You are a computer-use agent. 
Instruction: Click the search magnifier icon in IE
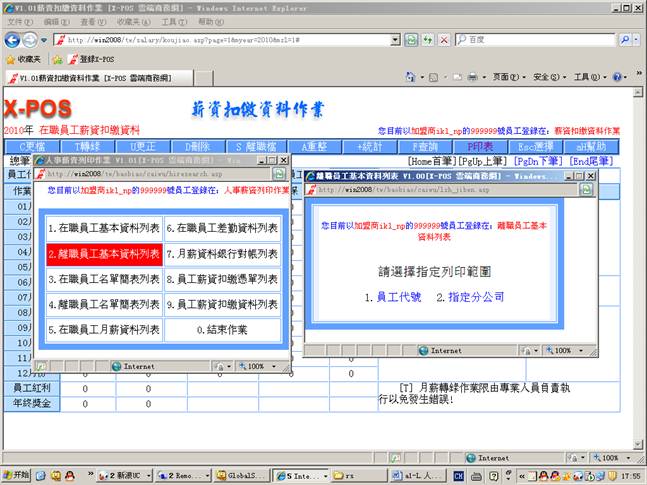[625, 40]
